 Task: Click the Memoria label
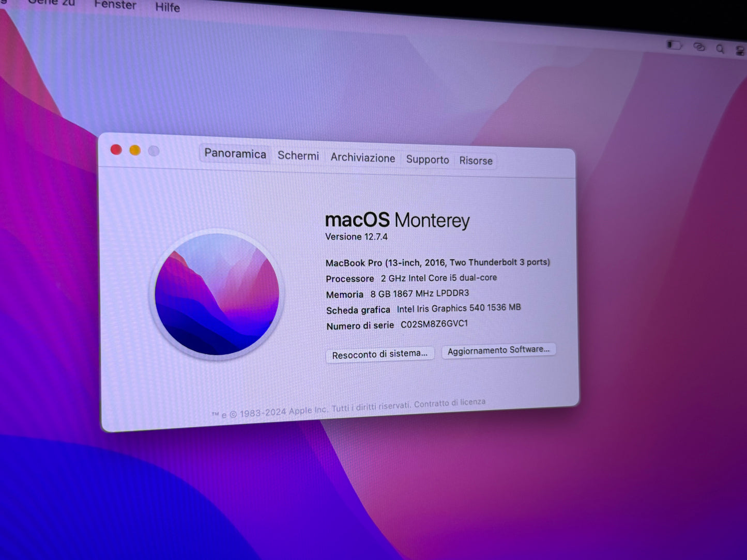click(x=345, y=294)
